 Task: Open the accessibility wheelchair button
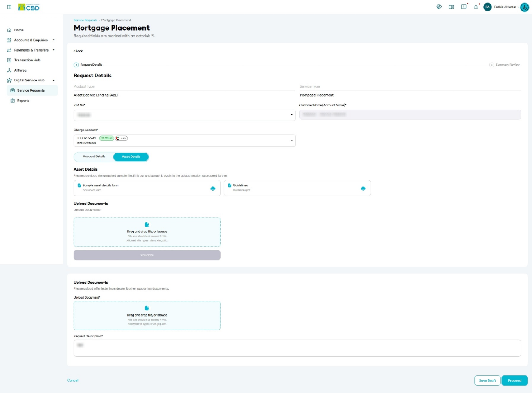pyautogui.click(x=525, y=7)
